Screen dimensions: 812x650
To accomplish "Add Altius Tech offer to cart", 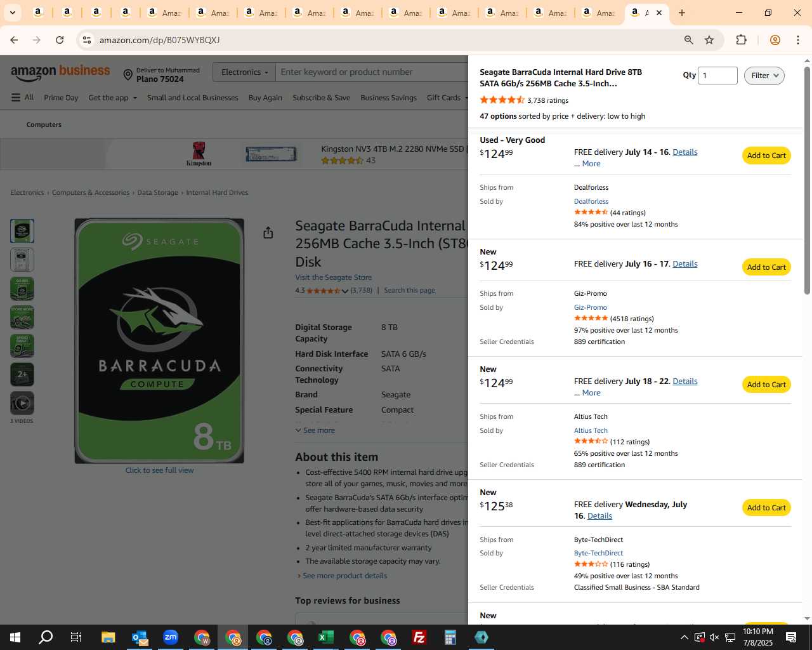I will tap(766, 385).
